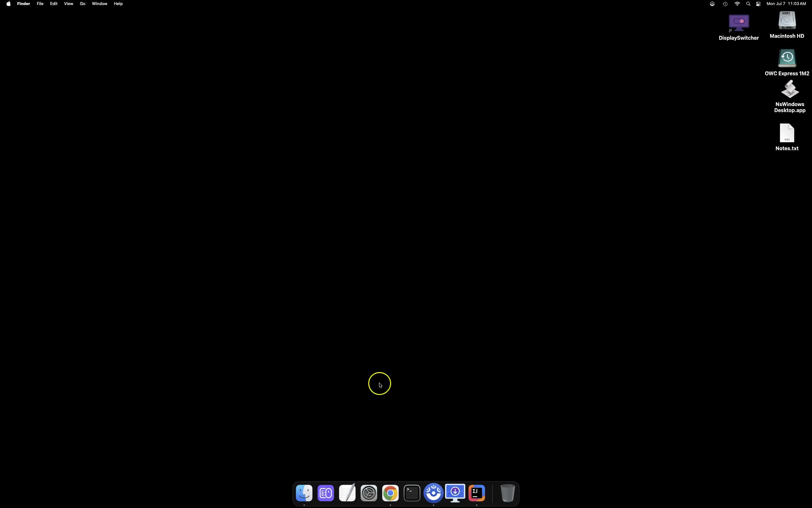Screen dimensions: 812x508
Task: Launch IntelliJ IDEA from the Dock
Action: tap(477, 493)
